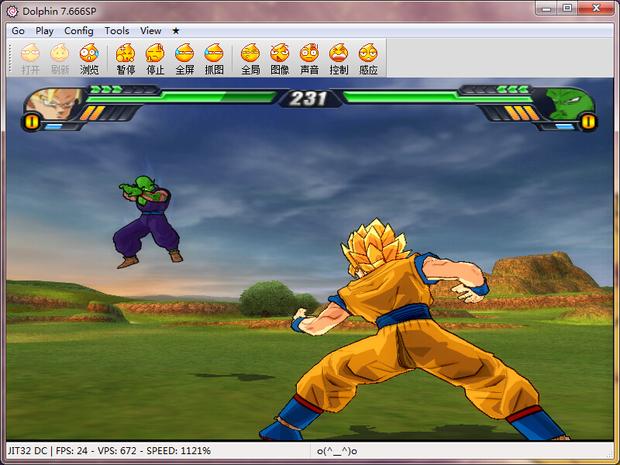620x465 pixels.
Task: Open the Go menu
Action: pyautogui.click(x=18, y=31)
